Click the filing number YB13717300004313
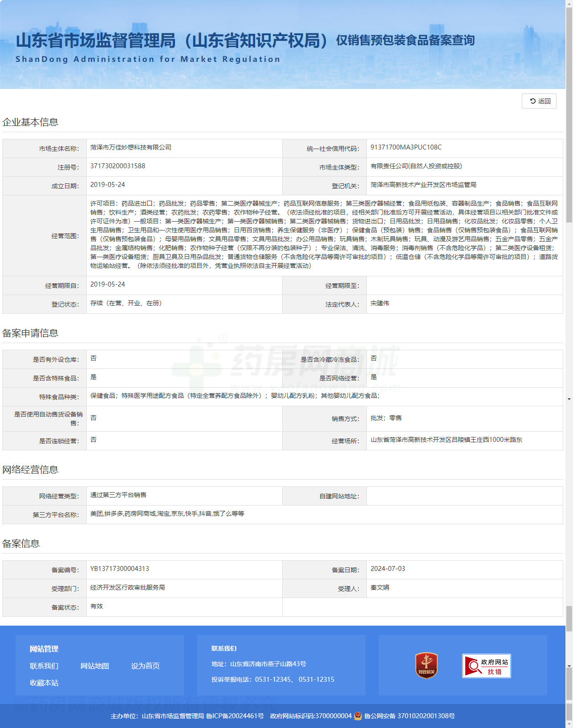Image resolution: width=573 pixels, height=728 pixels. coord(119,569)
